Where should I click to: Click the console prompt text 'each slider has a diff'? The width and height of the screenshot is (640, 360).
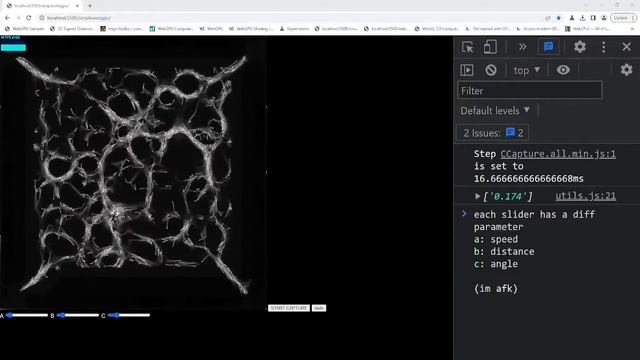[534, 214]
